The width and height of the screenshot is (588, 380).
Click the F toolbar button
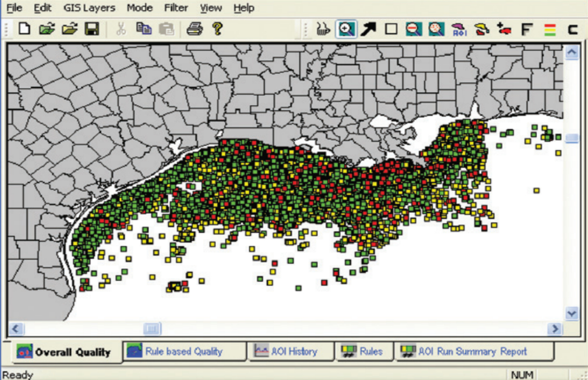tap(527, 29)
